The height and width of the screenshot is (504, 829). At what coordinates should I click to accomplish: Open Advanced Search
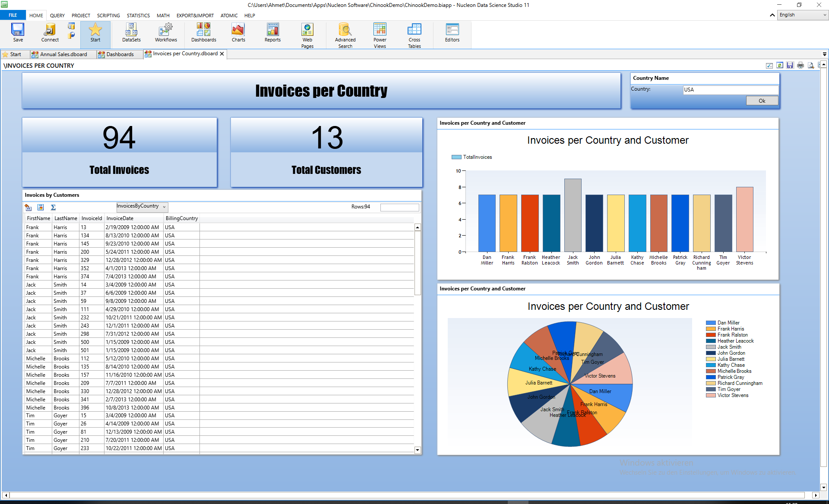(345, 35)
